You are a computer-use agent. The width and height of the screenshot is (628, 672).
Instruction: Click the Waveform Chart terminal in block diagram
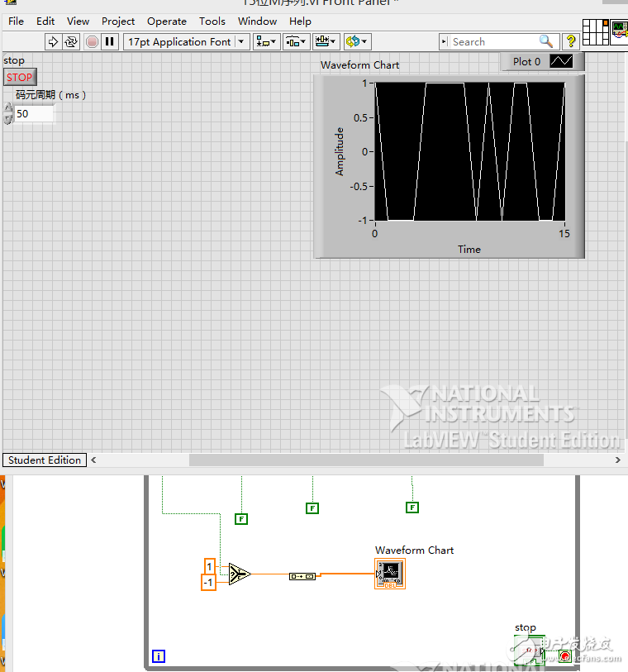pos(390,574)
